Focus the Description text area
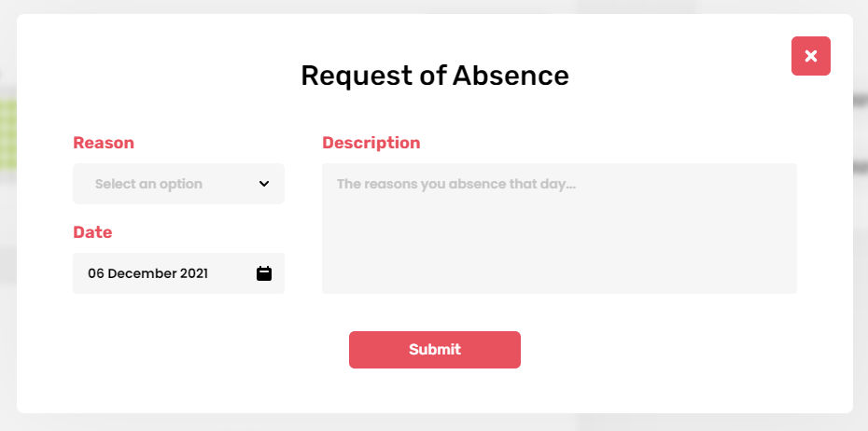Image resolution: width=868 pixels, height=431 pixels. 559,229
